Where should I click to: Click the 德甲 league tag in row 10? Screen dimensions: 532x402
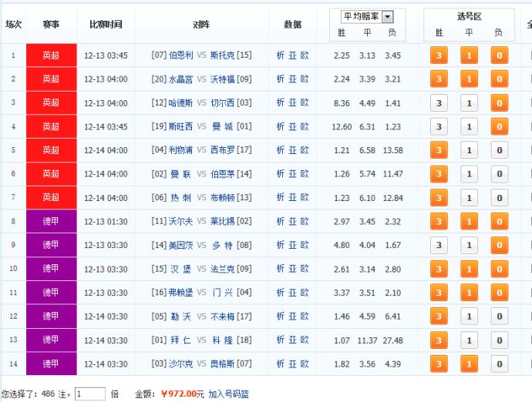51,269
